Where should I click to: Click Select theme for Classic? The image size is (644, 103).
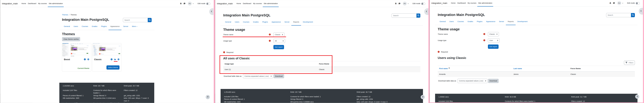[x=113, y=67]
